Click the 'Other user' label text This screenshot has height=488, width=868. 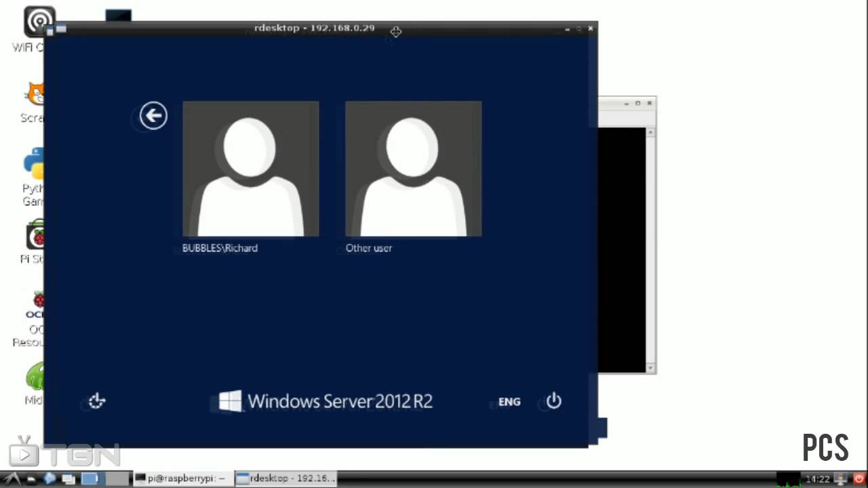pyautogui.click(x=369, y=248)
